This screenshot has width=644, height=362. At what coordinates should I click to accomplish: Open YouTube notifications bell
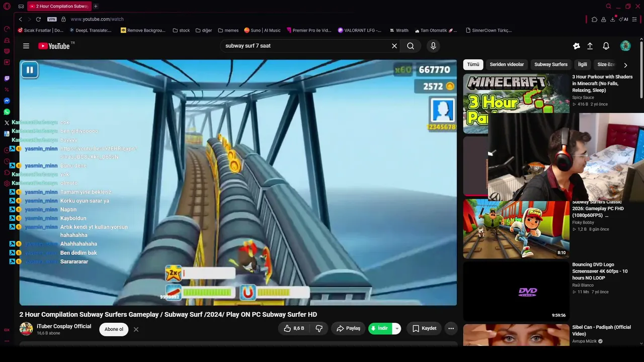[606, 46]
